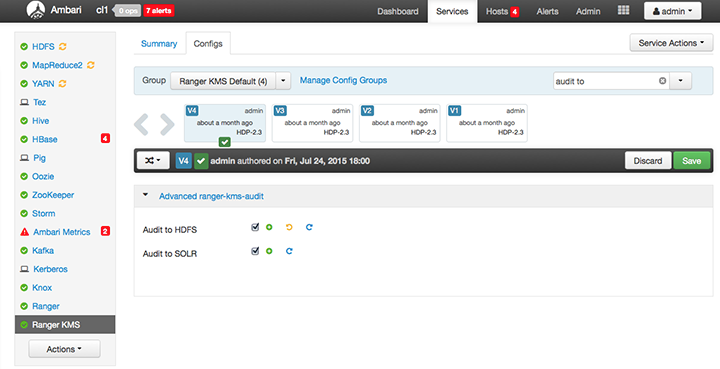Go to previous config versions arrow
Viewport: 720px width, 369px height.
141,124
